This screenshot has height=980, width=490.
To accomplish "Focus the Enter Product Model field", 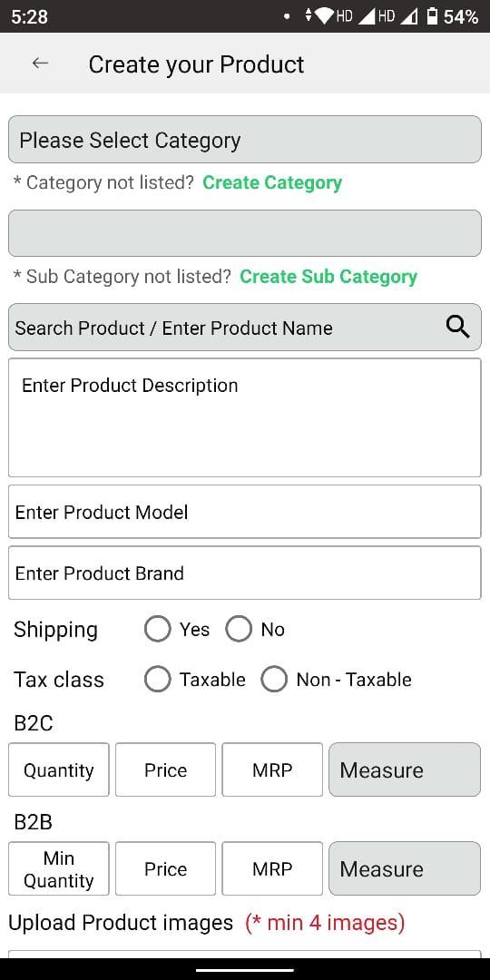I will coord(245,512).
